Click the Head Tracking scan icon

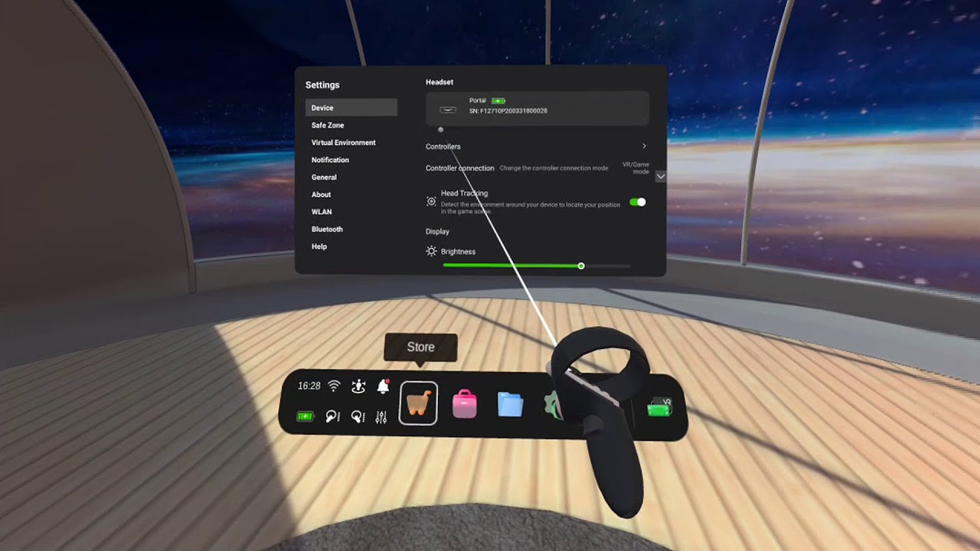[x=431, y=202]
